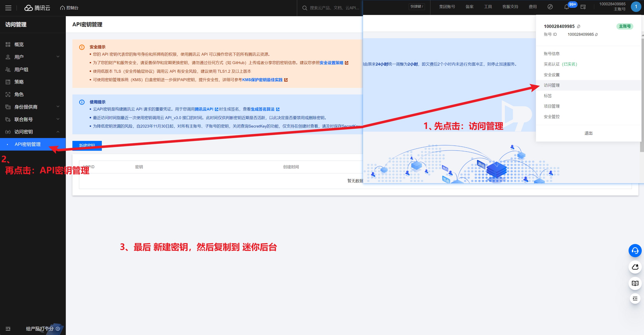
Task: Click the Tencent Cloud logo
Action: pyautogui.click(x=37, y=8)
